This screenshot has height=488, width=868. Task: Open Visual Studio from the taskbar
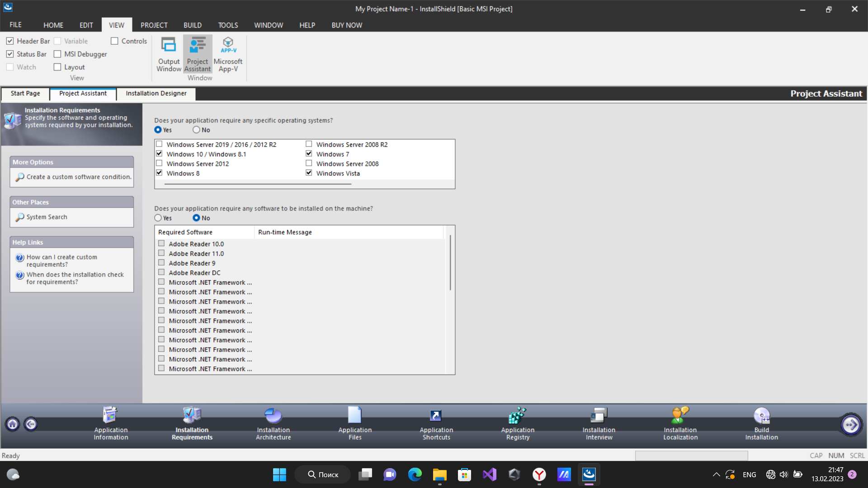tap(489, 474)
